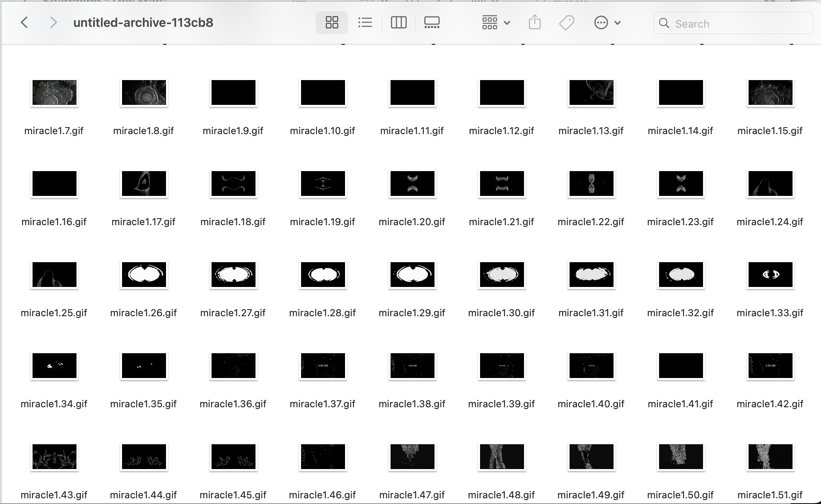Click the filename miracle1.28.gif
The width and height of the screenshot is (821, 504).
point(323,313)
